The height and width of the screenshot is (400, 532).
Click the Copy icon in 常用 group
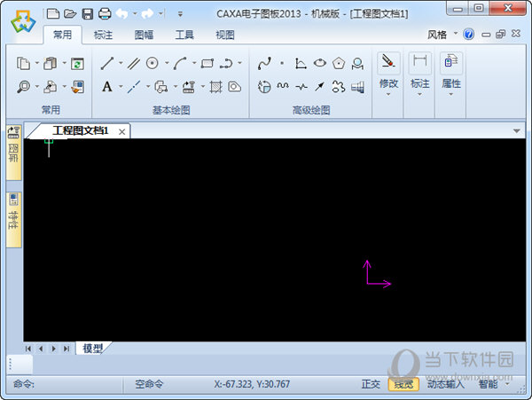[x=23, y=63]
